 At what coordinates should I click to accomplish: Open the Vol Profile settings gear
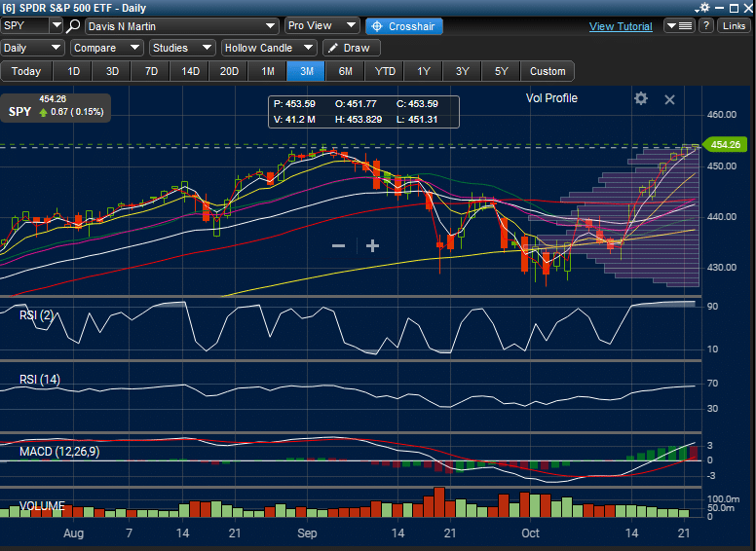coord(641,98)
